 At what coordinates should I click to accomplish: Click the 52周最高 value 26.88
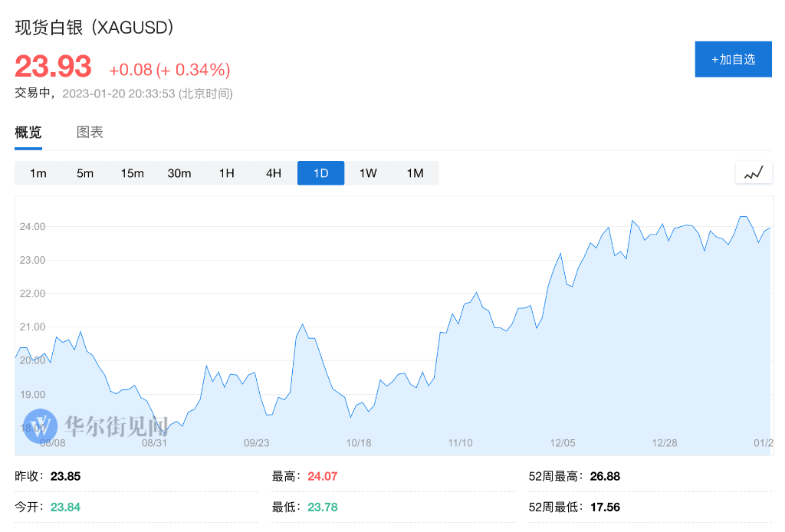(x=605, y=476)
